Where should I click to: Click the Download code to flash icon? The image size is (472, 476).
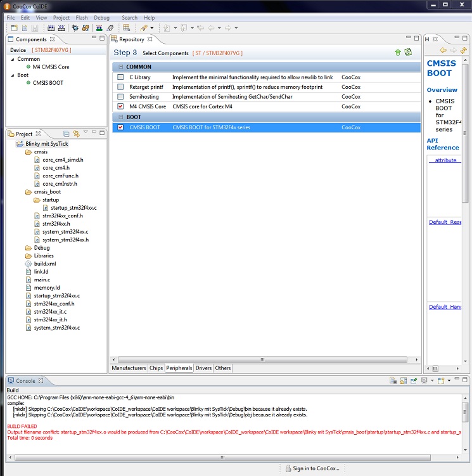click(99, 28)
